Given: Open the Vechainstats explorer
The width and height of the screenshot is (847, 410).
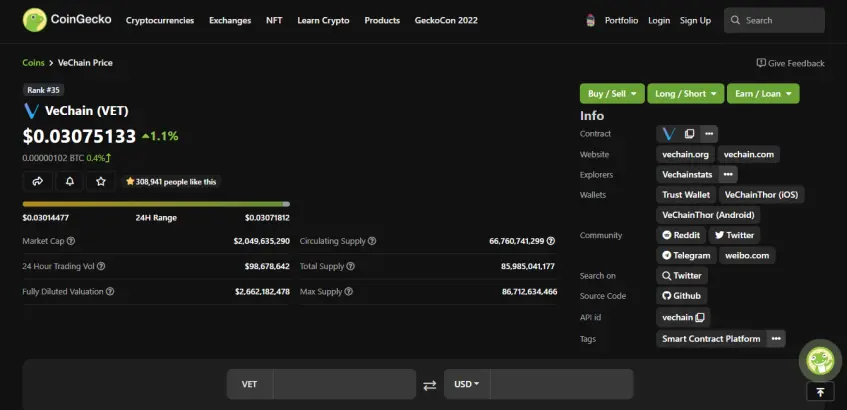Looking at the screenshot, I should [x=687, y=174].
